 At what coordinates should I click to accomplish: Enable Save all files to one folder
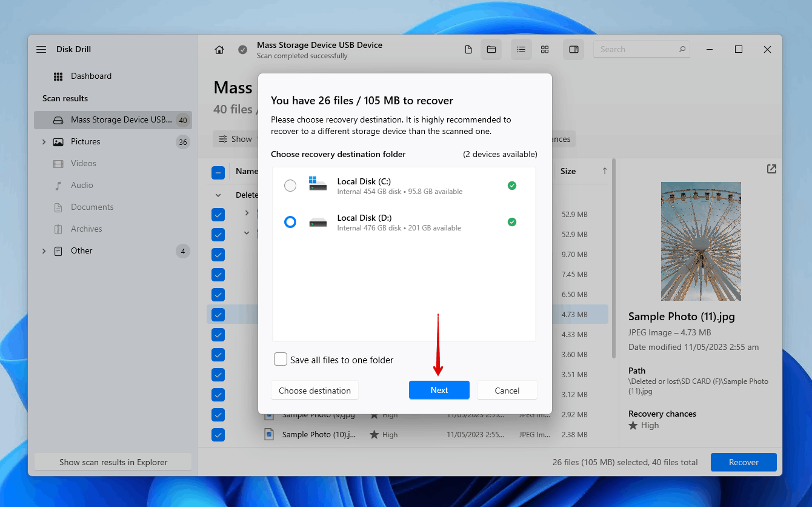(281, 360)
